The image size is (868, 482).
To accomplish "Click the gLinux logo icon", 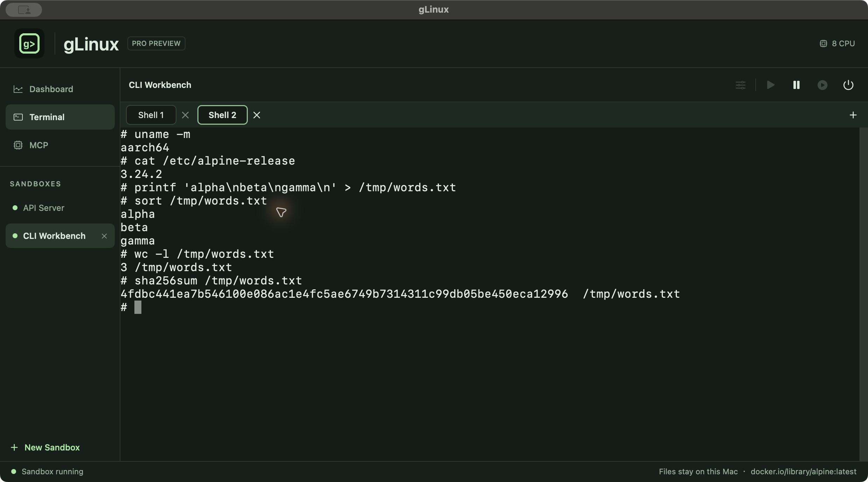I will pos(29,43).
